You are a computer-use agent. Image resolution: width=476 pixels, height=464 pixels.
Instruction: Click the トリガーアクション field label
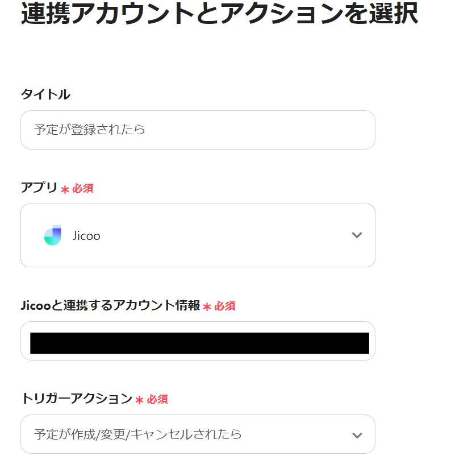pyautogui.click(x=76, y=399)
